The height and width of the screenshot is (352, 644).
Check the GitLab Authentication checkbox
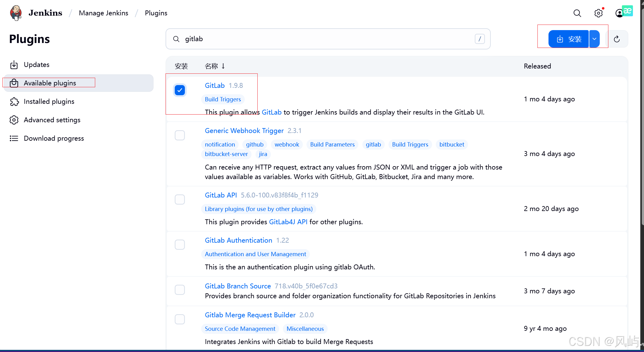click(x=180, y=245)
